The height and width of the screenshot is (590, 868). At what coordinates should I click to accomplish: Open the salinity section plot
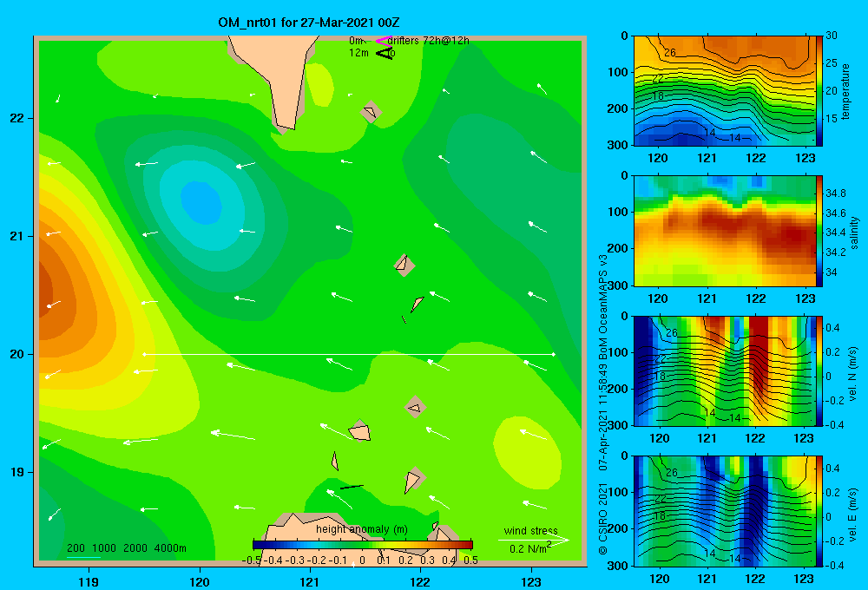point(725,232)
